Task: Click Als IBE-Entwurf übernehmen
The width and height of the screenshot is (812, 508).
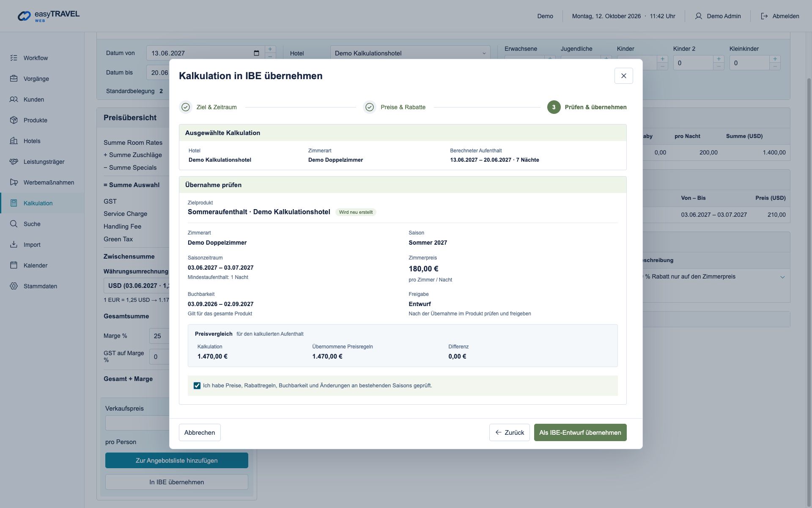Action: (x=580, y=432)
